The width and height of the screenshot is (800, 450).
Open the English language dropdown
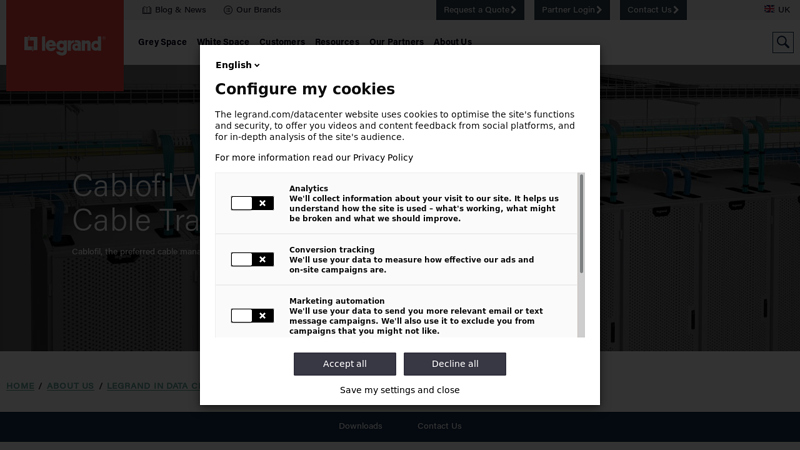coord(238,65)
